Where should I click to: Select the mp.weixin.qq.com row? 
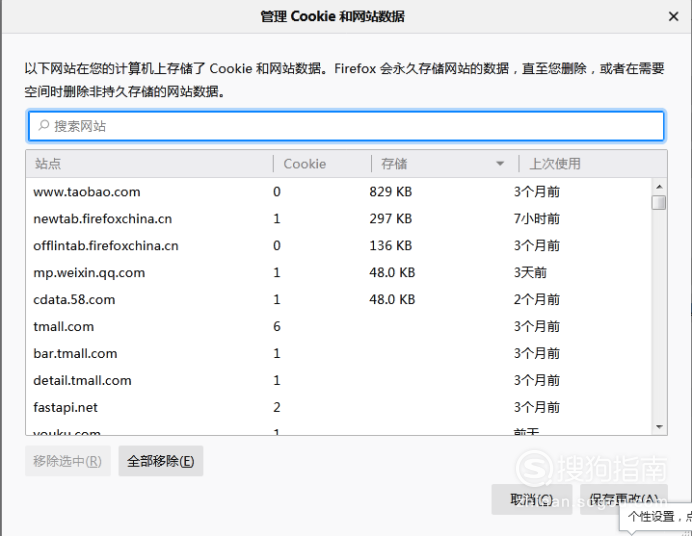(338, 273)
